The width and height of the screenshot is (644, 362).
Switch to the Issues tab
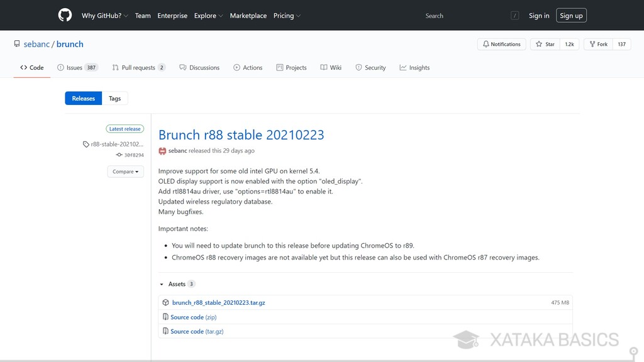(x=77, y=67)
